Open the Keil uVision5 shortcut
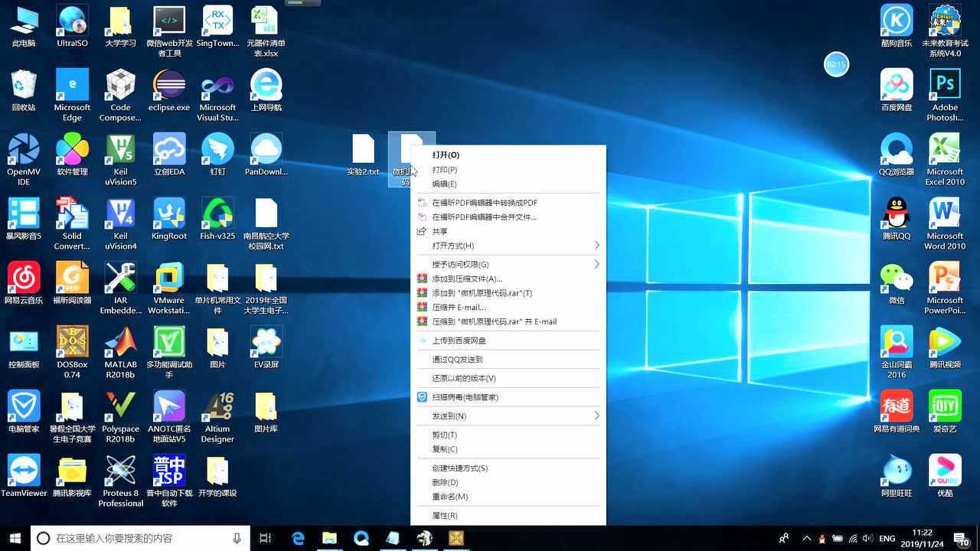This screenshot has width=980, height=551. click(120, 149)
